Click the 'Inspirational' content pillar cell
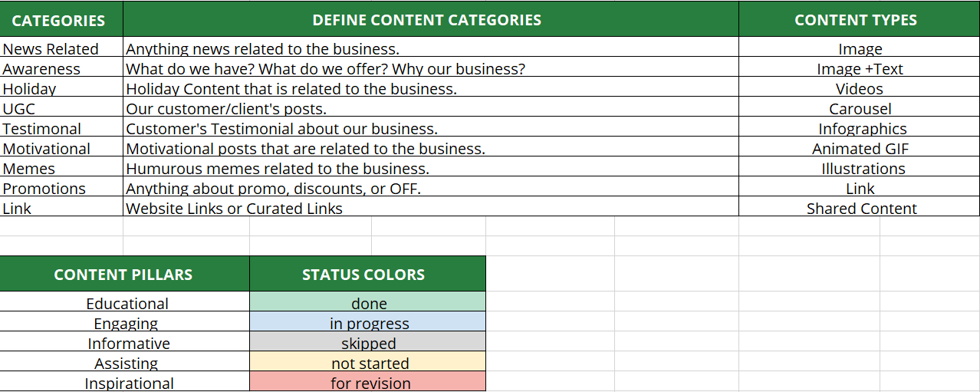The width and height of the screenshot is (980, 392). pos(129,382)
